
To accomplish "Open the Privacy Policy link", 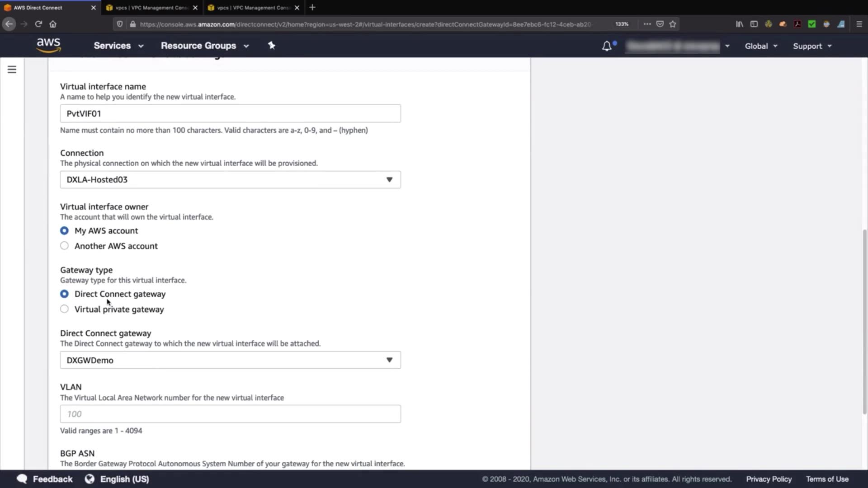I will tap(769, 479).
